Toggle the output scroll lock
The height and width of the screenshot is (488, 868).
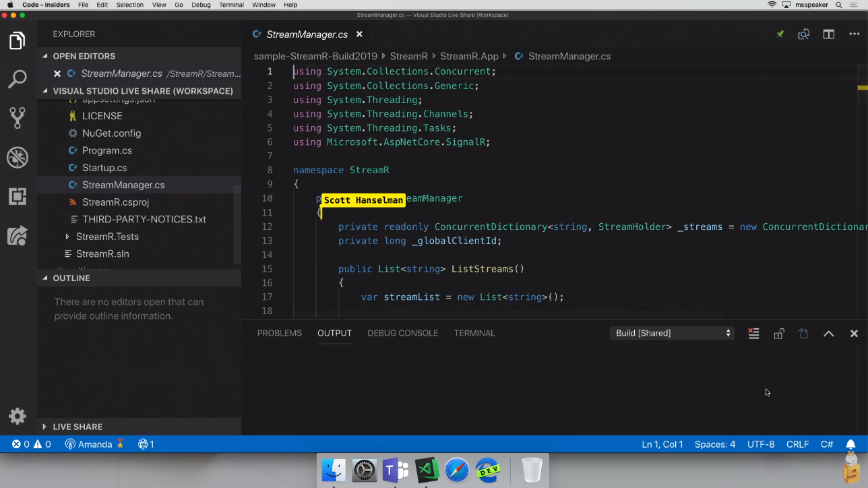click(x=778, y=334)
